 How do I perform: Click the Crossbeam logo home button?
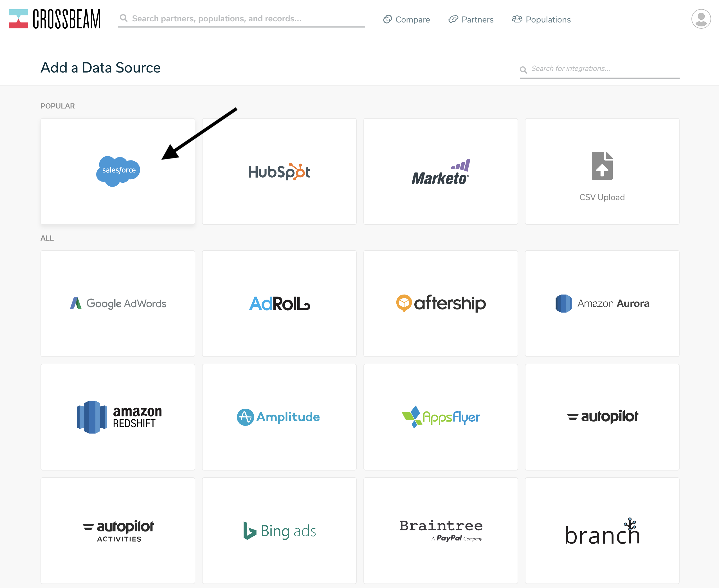click(x=57, y=18)
